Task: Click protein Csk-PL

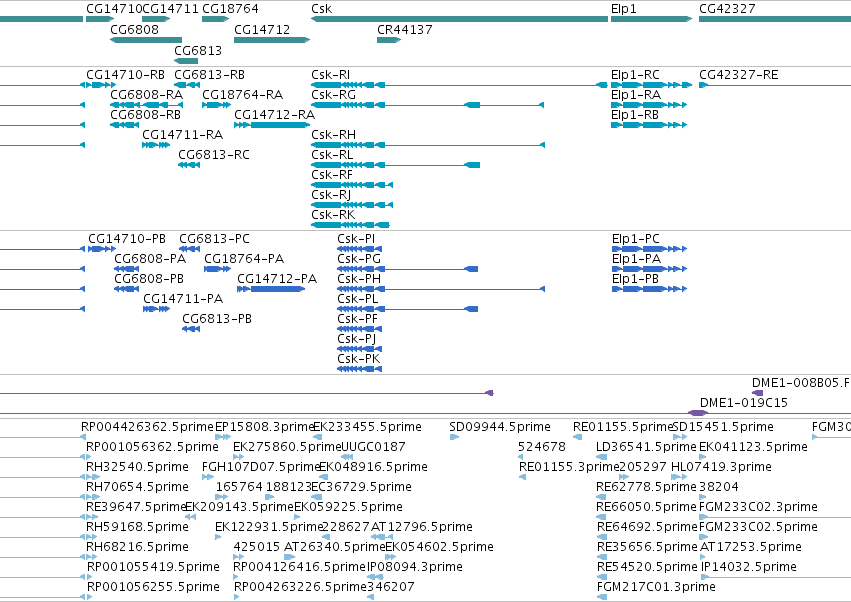Action: coord(358,299)
